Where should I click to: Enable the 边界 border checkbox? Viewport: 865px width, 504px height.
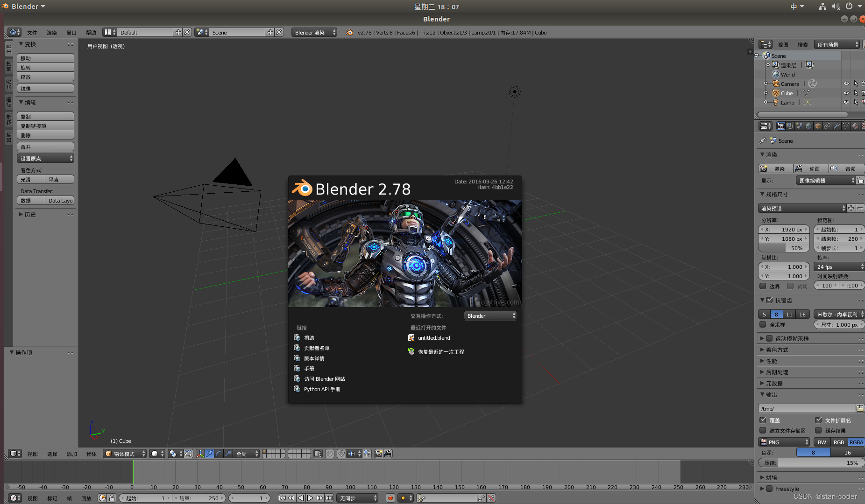click(x=763, y=286)
